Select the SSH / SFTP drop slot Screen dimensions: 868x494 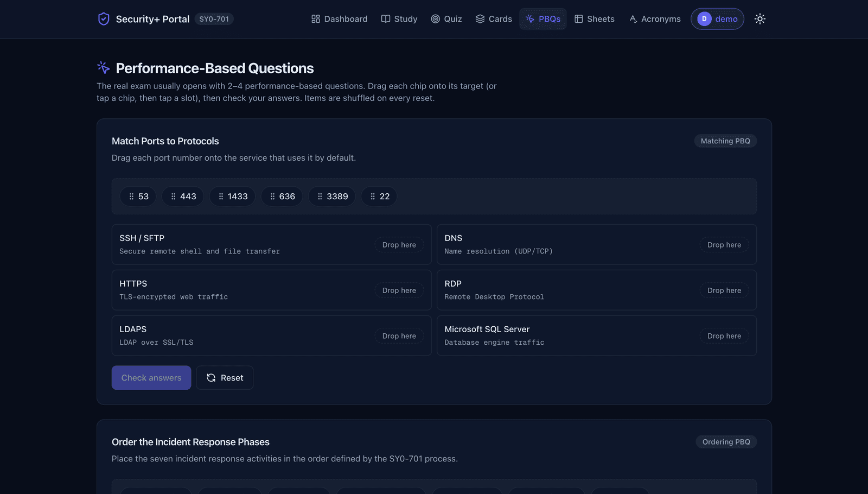pos(399,245)
